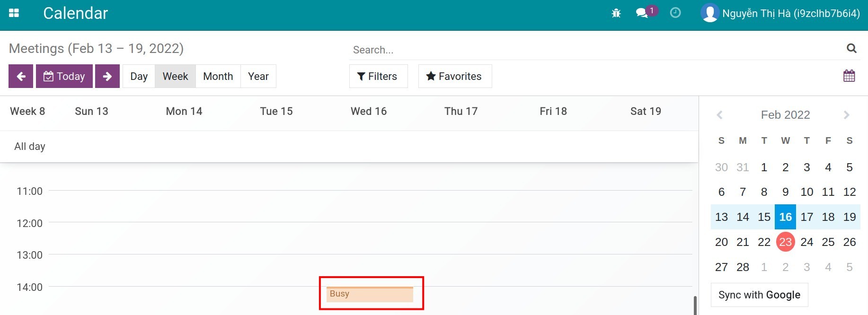Viewport: 868px width, 315px height.
Task: Jump to Today
Action: pos(64,76)
